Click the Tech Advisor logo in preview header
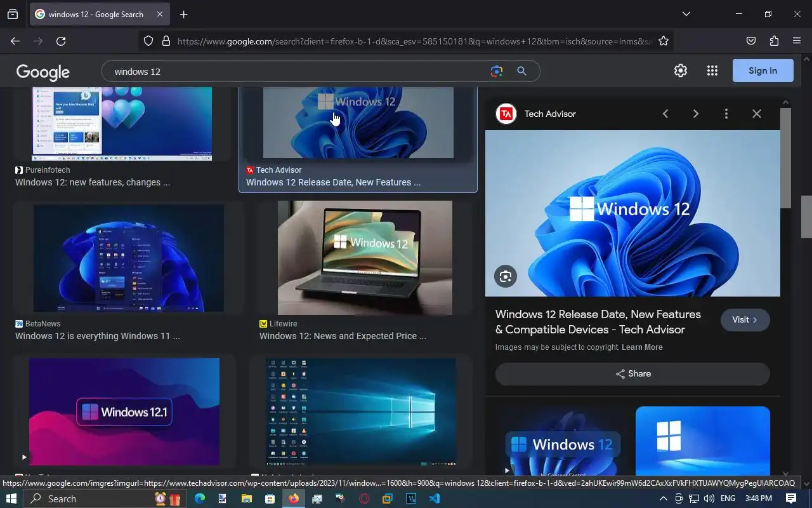The height and width of the screenshot is (508, 812). click(x=506, y=114)
